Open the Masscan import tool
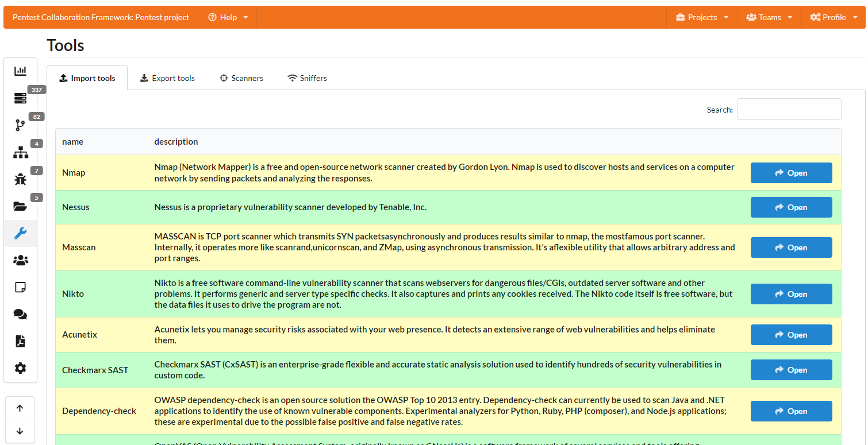Viewport: 868px width, 445px height. (791, 247)
